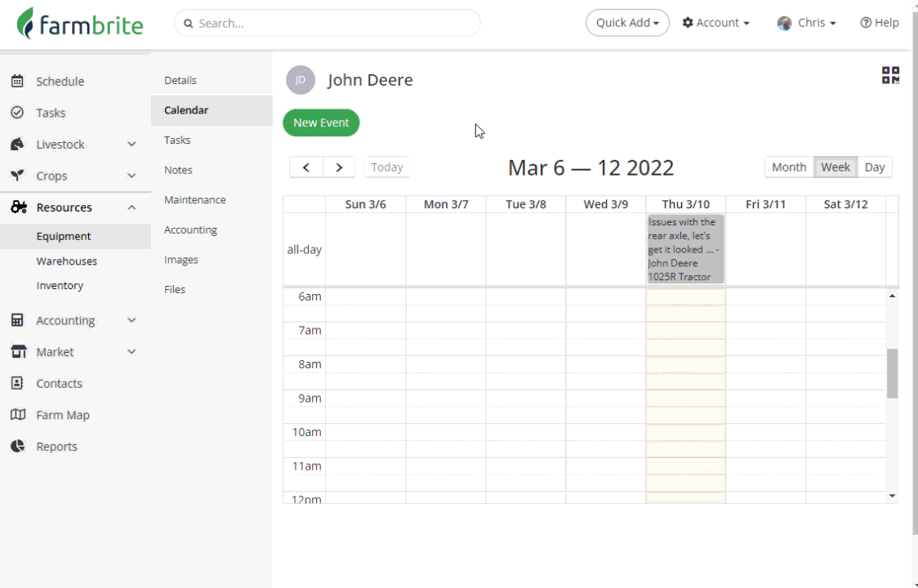The width and height of the screenshot is (918, 588).
Task: Click the Resources tractor icon
Action: point(19,207)
